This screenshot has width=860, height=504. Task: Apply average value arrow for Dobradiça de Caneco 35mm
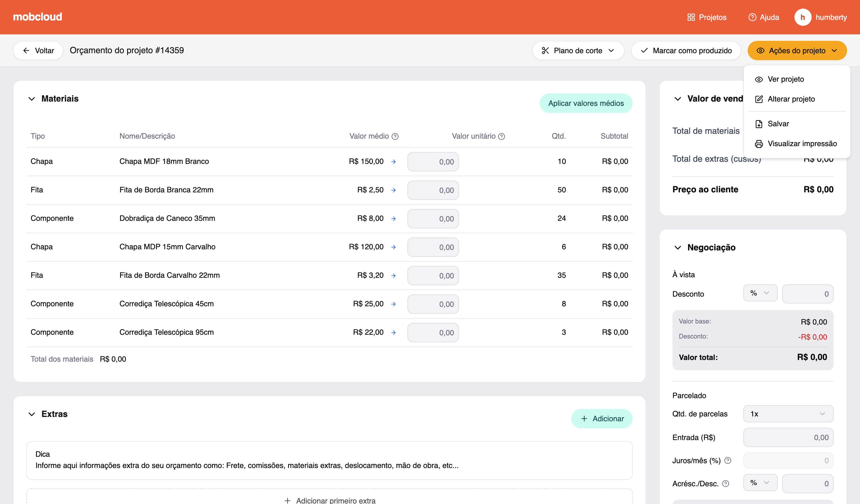click(393, 218)
